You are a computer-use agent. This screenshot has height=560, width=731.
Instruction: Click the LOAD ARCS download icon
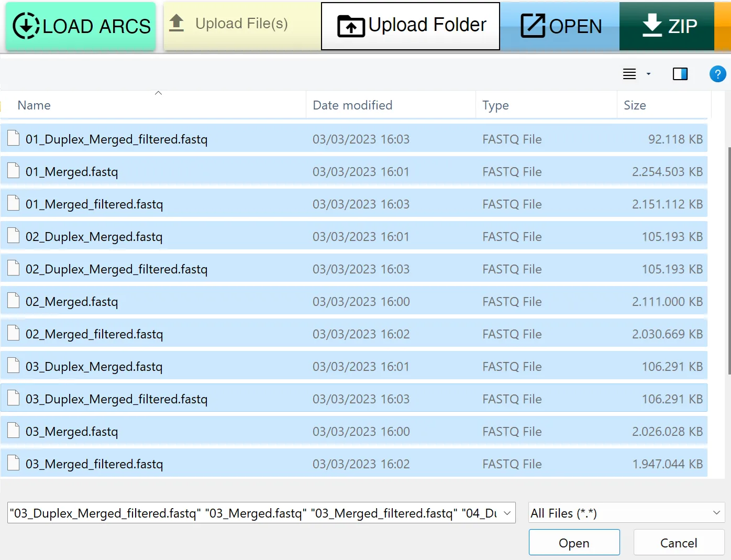click(26, 26)
